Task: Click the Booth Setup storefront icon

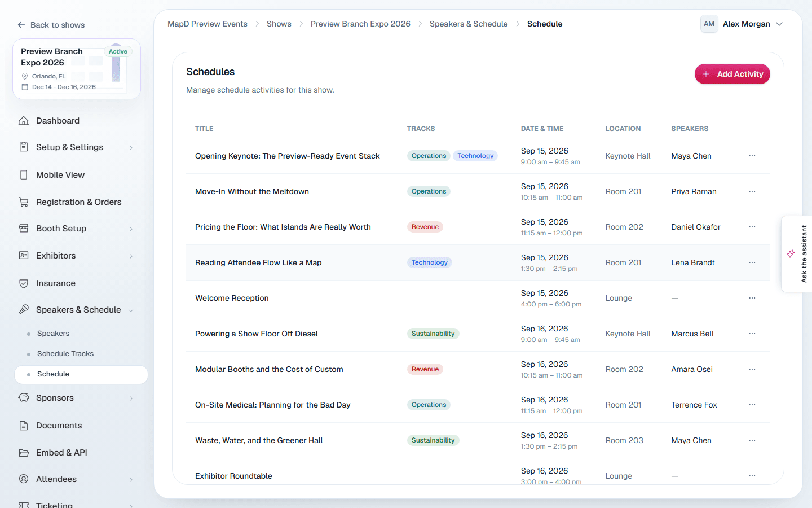Action: [24, 229]
